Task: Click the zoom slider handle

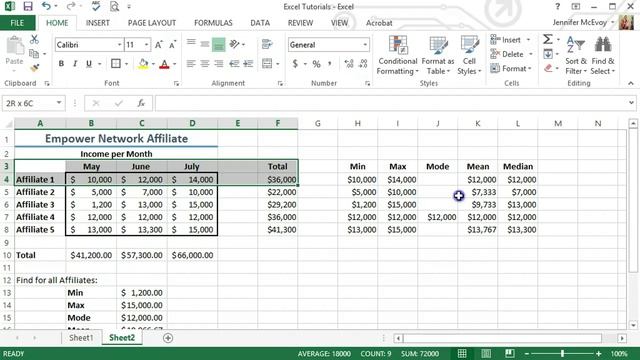Action: click(562, 353)
